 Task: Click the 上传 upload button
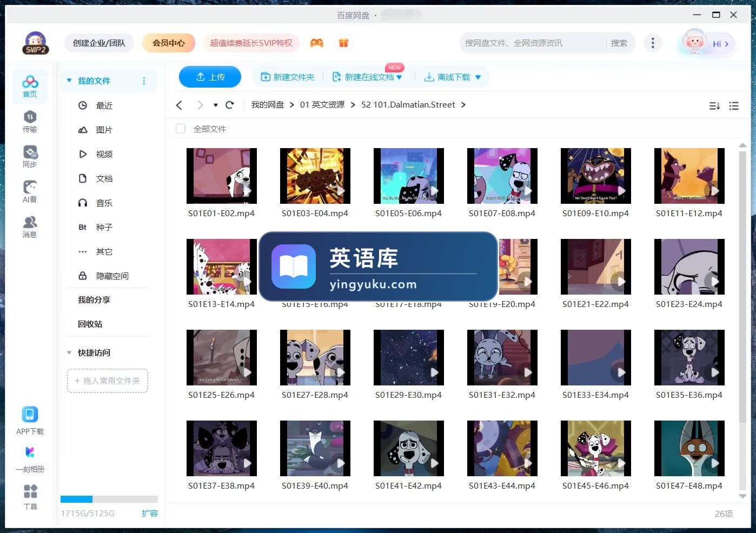(x=210, y=77)
